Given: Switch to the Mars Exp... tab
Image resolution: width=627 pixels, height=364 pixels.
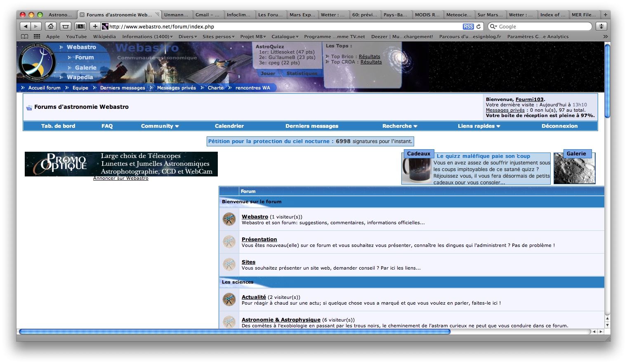Looking at the screenshot, I should coord(302,15).
